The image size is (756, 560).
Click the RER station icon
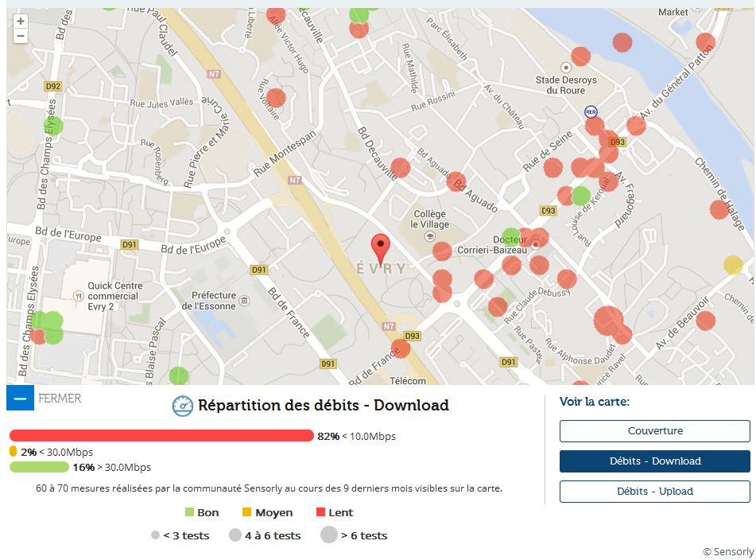click(x=591, y=112)
